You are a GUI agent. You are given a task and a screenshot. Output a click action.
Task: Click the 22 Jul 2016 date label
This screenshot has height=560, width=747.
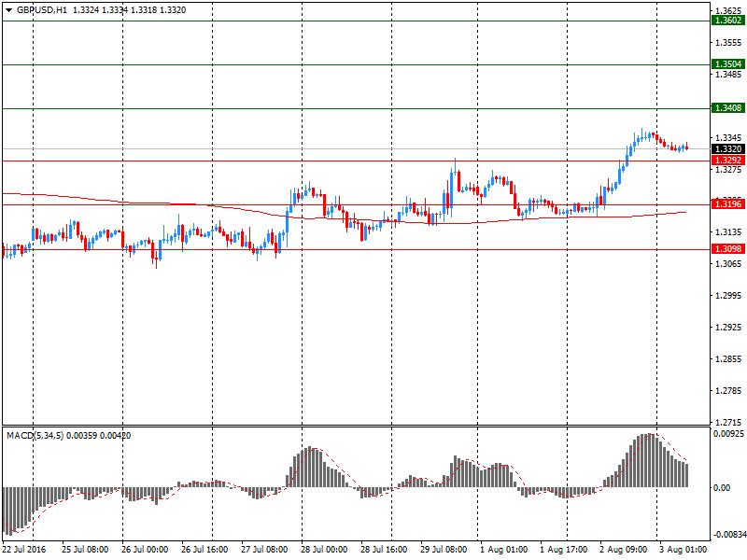(24, 549)
